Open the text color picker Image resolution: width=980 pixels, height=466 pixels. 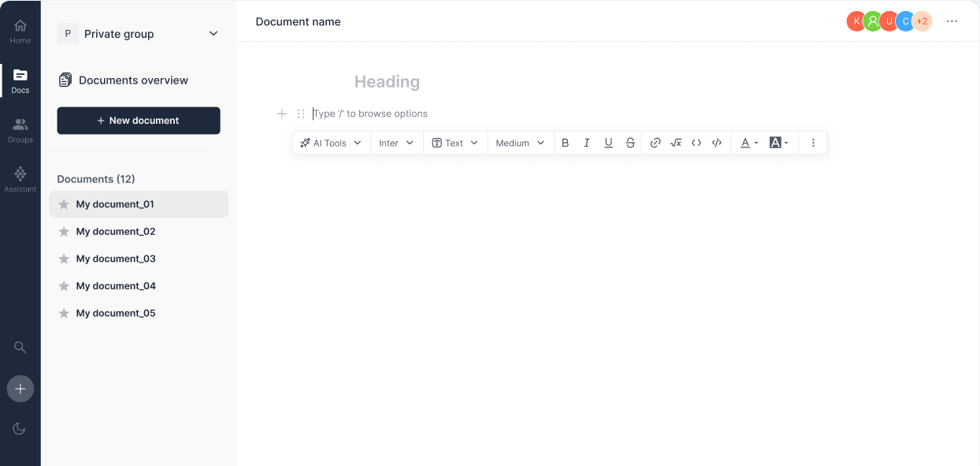[x=749, y=143]
